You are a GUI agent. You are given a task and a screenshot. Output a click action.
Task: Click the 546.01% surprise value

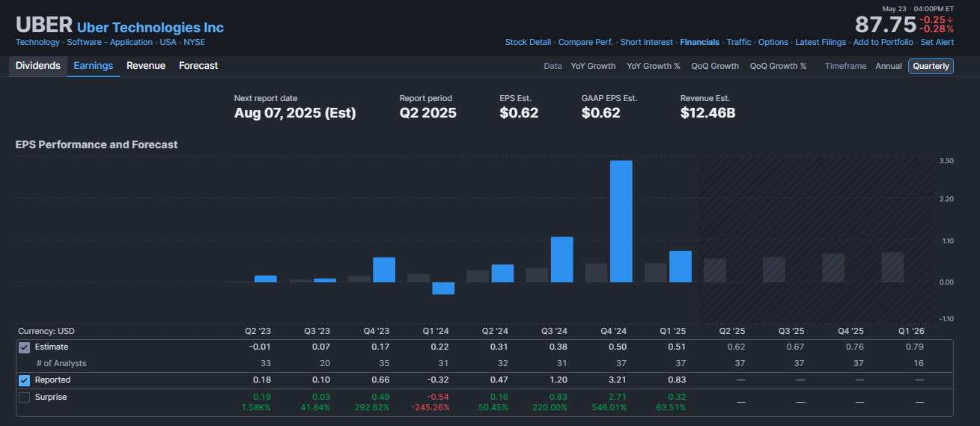[x=610, y=407]
